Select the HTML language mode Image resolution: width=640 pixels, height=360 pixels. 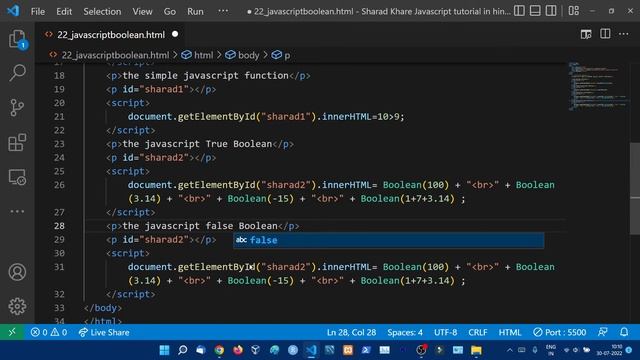(510, 332)
